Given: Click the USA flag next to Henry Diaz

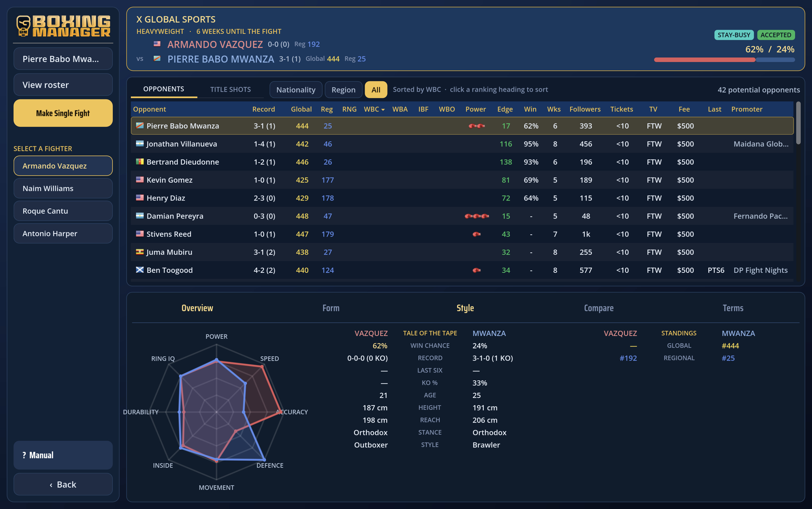Looking at the screenshot, I should coord(140,198).
